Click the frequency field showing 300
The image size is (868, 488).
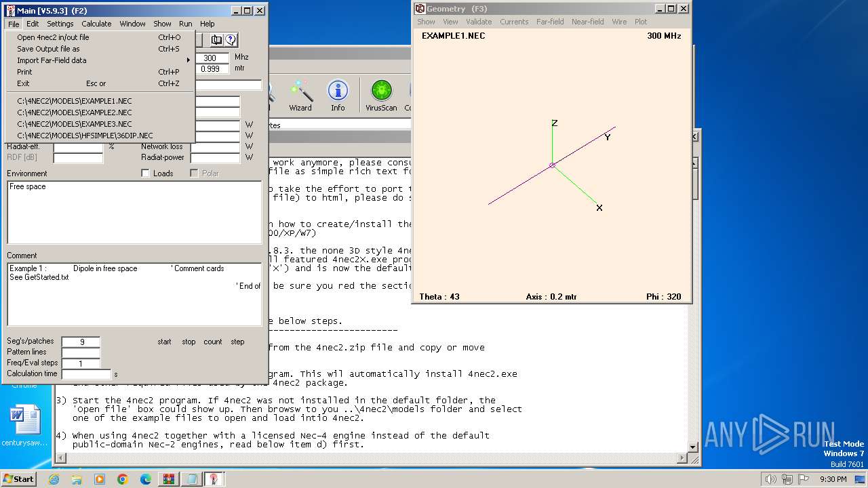click(212, 58)
